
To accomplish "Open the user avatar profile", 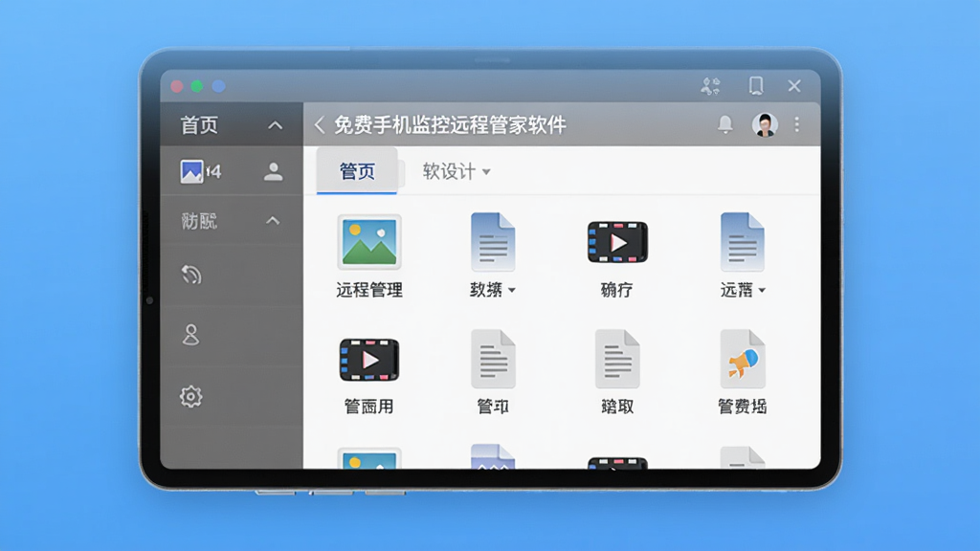I will (765, 124).
